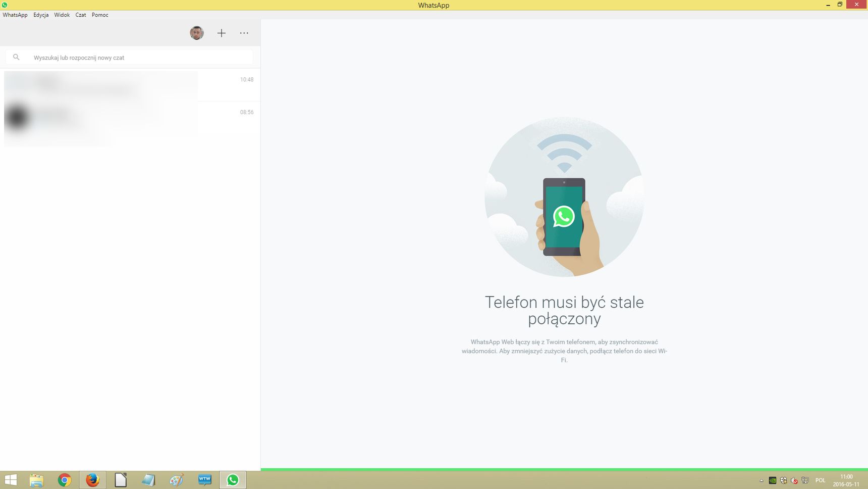Viewport: 868px width, 489px height.
Task: Open the Pomoc menu
Action: pos(100,15)
